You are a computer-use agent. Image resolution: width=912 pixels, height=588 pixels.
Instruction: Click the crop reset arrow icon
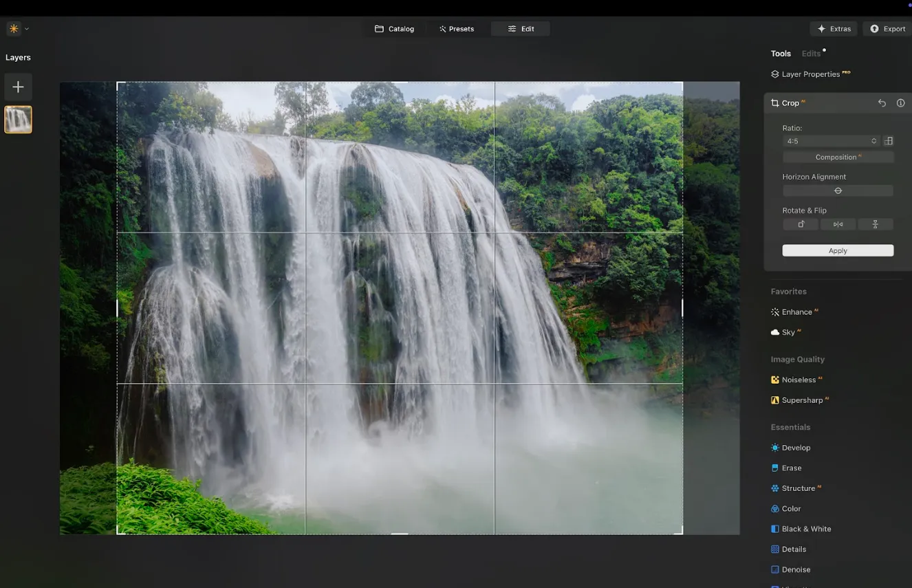pos(882,103)
